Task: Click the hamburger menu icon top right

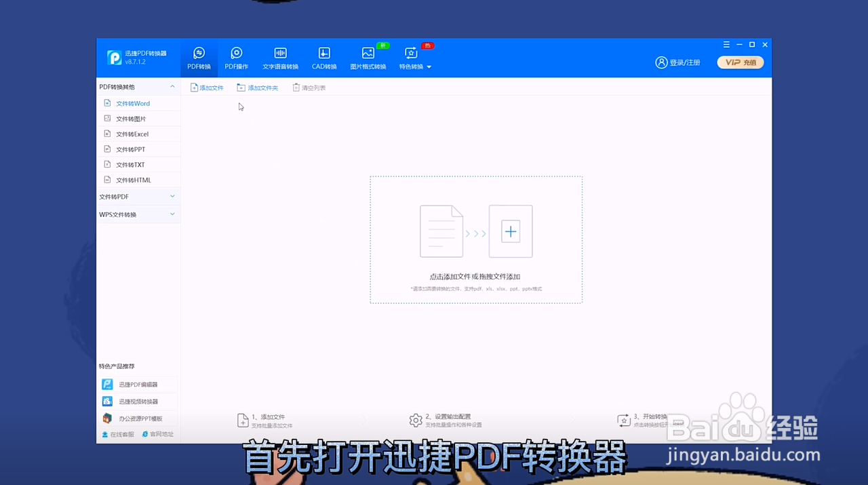Action: 726,44
